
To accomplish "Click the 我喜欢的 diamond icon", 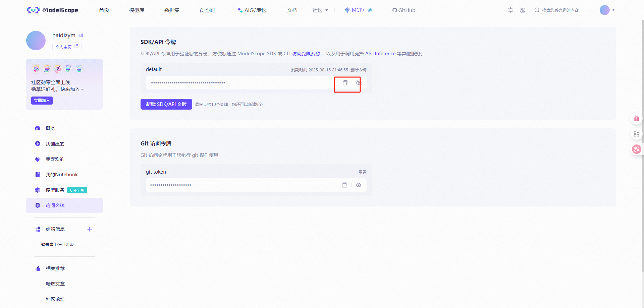I will click(x=38, y=159).
